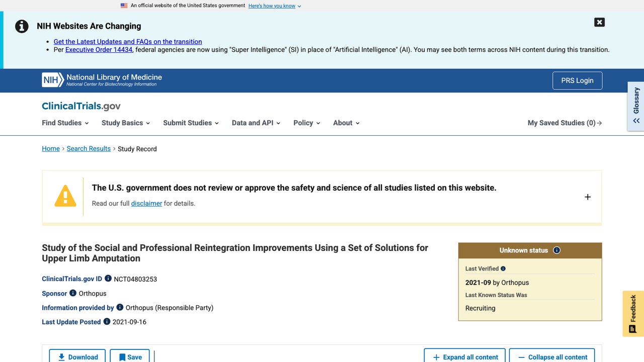This screenshot has width=644, height=362.
Task: Go back to Search Results breadcrumb
Action: 89,149
